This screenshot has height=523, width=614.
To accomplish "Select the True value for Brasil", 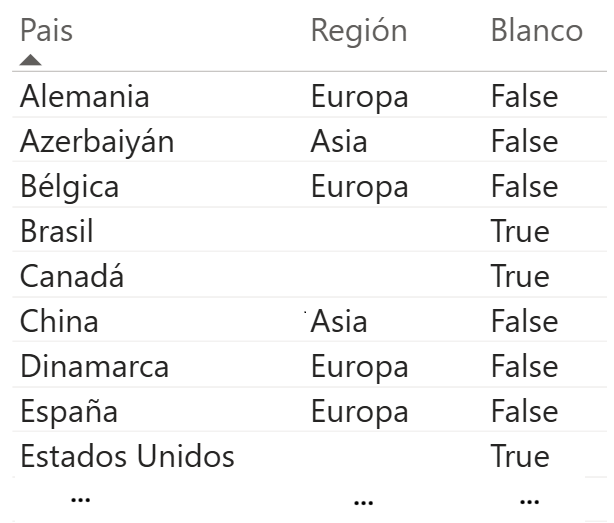I will (x=519, y=232).
